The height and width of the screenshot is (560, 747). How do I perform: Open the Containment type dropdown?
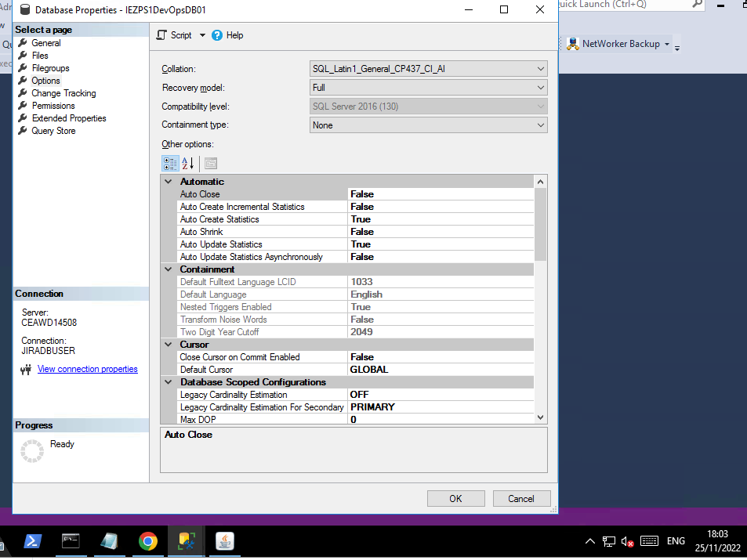coord(539,125)
